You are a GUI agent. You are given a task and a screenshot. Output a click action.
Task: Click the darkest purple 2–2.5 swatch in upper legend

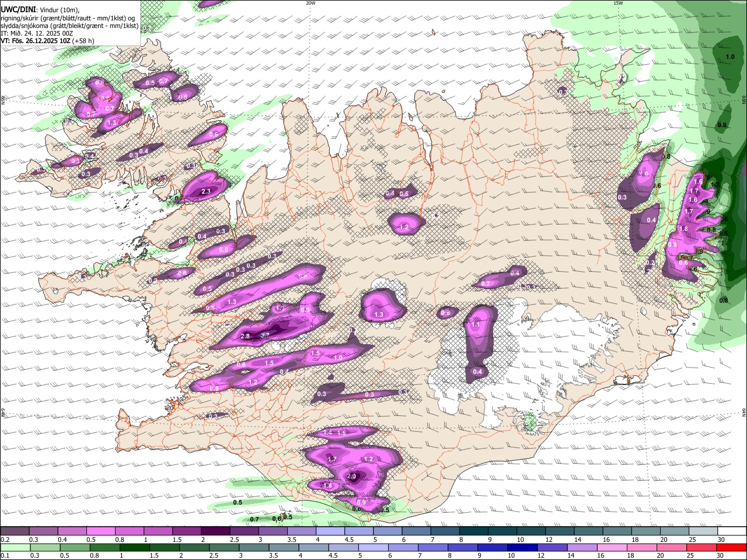click(x=215, y=531)
